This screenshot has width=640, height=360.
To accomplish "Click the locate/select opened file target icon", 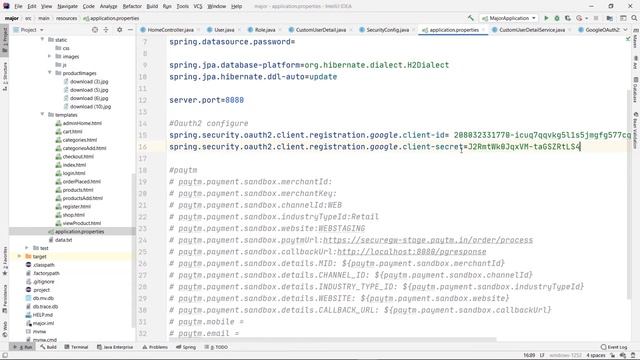I will [x=95, y=30].
